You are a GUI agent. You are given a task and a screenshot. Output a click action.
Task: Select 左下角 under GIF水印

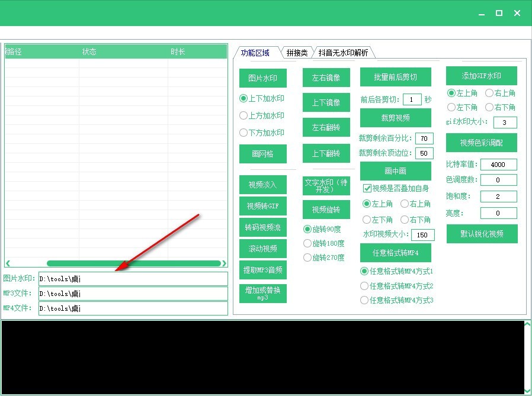pyautogui.click(x=462, y=108)
